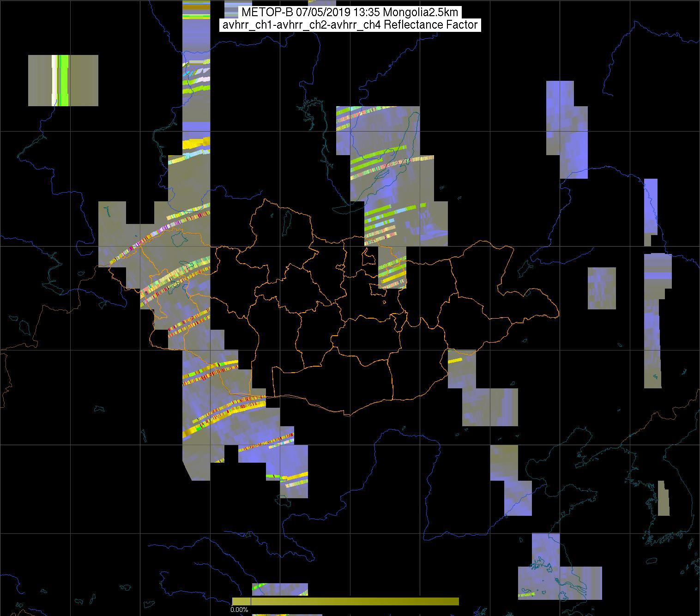Click the "METOP-B 07/05/2019 13:35 Mongolia2.5km" title text

[350, 12]
